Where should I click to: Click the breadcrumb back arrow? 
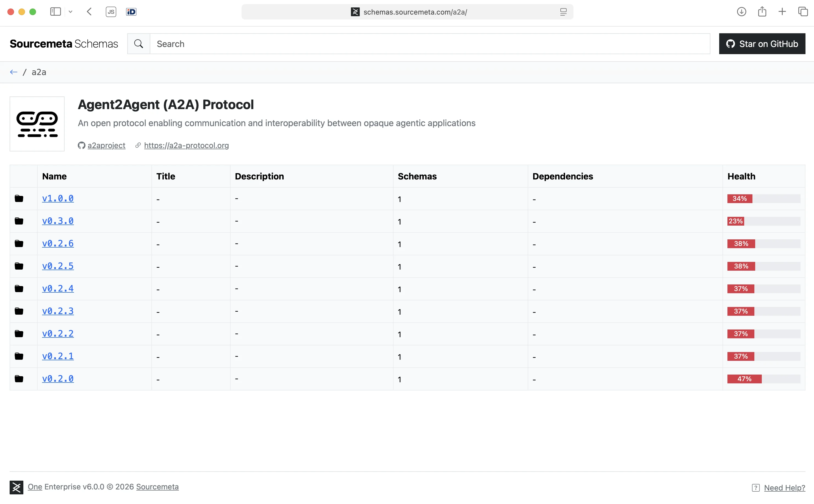point(14,72)
